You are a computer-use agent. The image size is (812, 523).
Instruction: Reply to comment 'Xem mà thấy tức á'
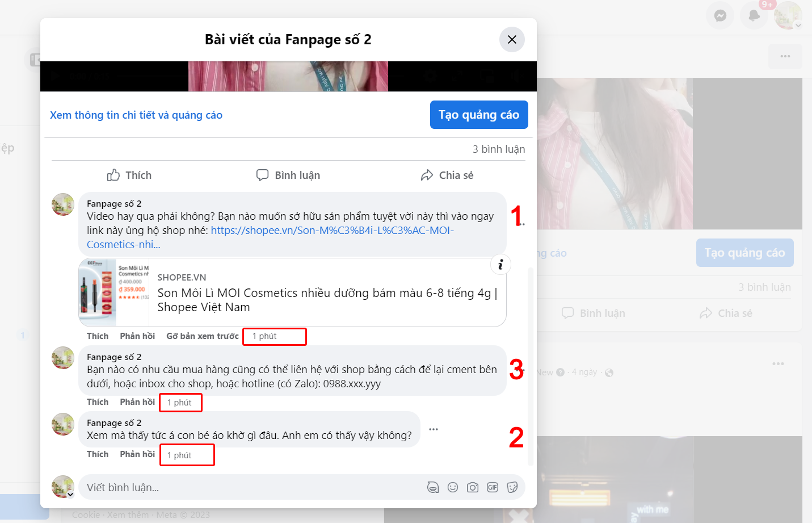(x=137, y=454)
